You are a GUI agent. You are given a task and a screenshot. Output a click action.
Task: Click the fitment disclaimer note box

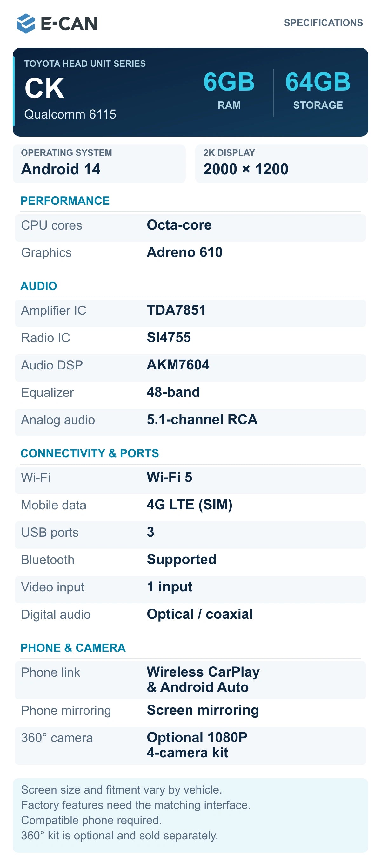[190, 816]
